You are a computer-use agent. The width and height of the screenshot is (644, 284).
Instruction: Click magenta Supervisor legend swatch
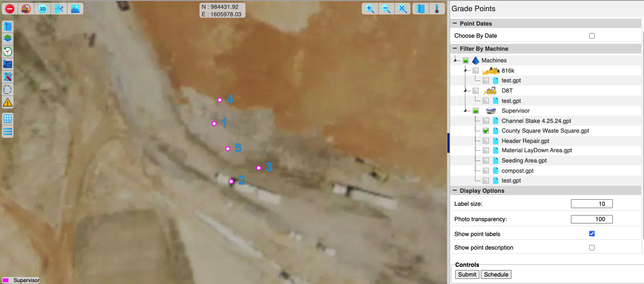point(6,280)
